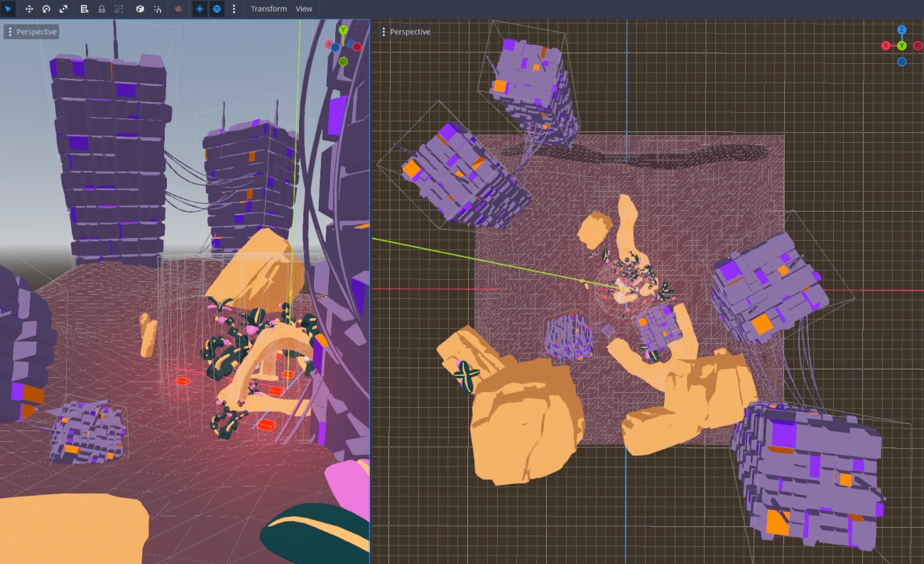The height and width of the screenshot is (564, 924).
Task: Activate the Select Mode arrow tool
Action: [x=9, y=9]
